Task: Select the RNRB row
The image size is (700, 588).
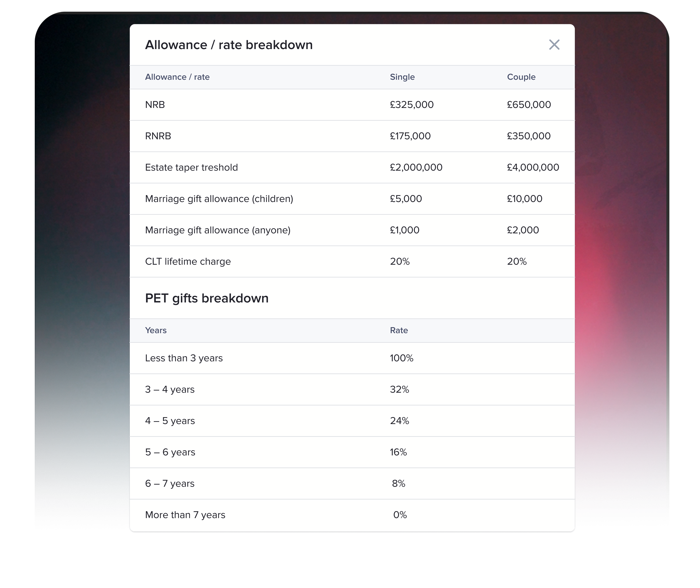Action: point(158,136)
